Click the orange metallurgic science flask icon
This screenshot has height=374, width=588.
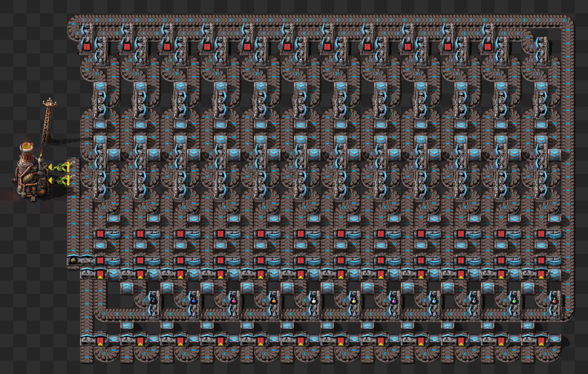coord(274,301)
